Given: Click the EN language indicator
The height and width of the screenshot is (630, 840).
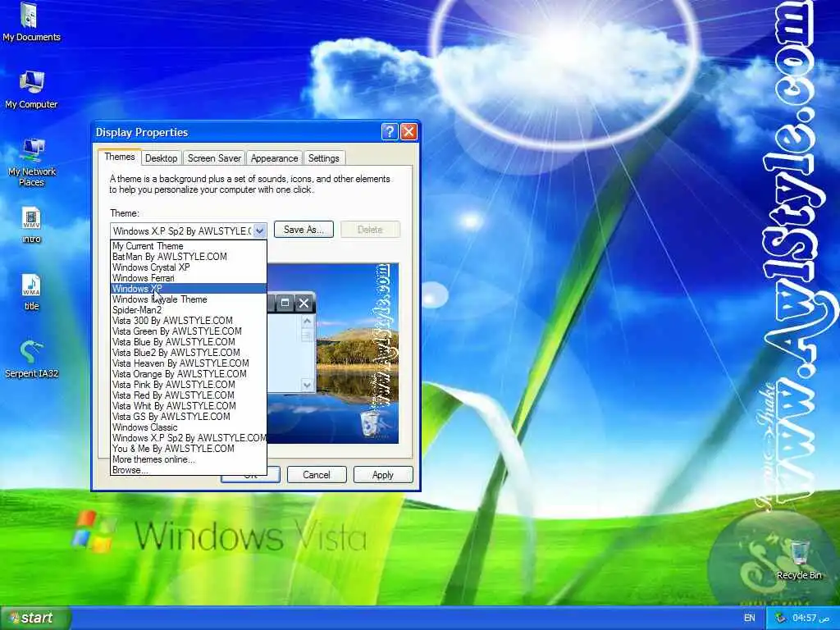Looking at the screenshot, I should tap(750, 618).
